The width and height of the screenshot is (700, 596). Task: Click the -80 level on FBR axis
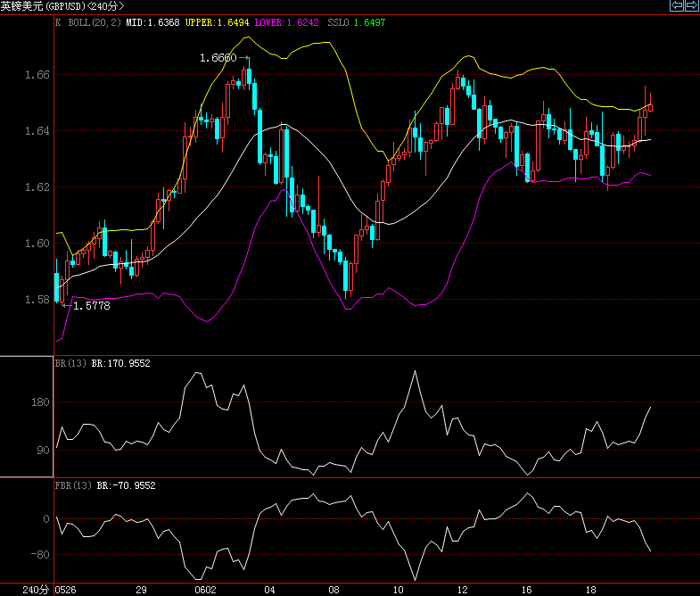(x=40, y=554)
